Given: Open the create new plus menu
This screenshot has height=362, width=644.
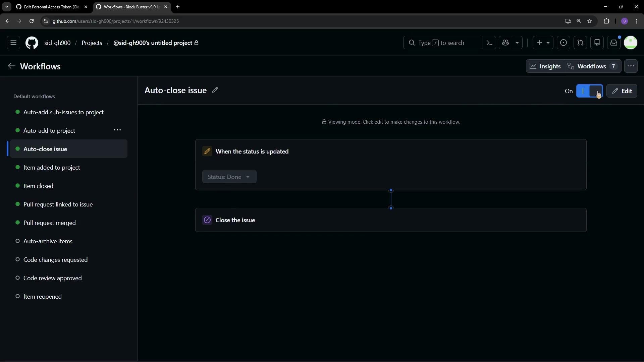Looking at the screenshot, I should (x=543, y=43).
